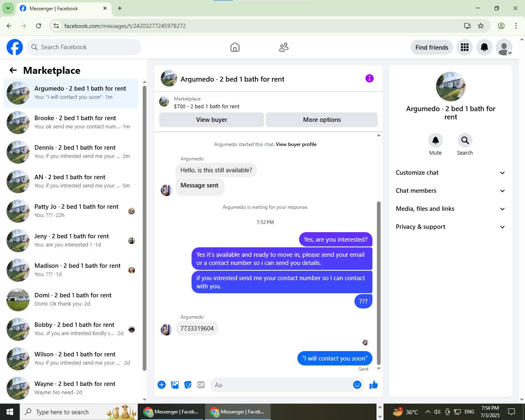This screenshot has width=525, height=420.
Task: Open the View buyer profile link
Action: coord(296,144)
